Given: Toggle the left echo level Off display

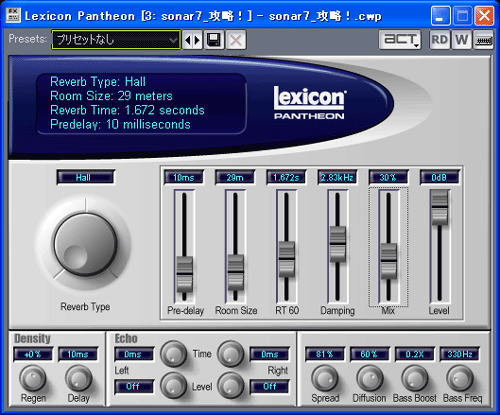Looking at the screenshot, I should pyautogui.click(x=134, y=387).
